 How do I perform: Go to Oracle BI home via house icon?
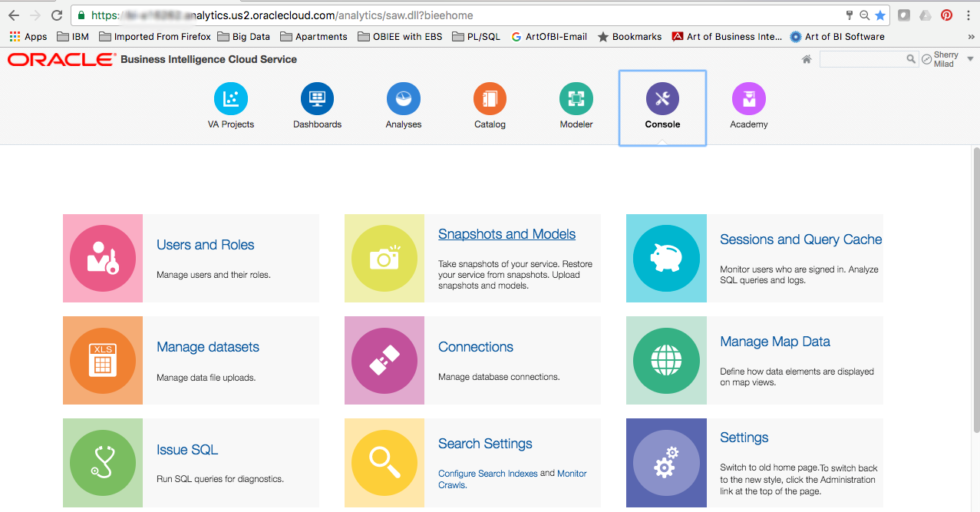click(807, 59)
